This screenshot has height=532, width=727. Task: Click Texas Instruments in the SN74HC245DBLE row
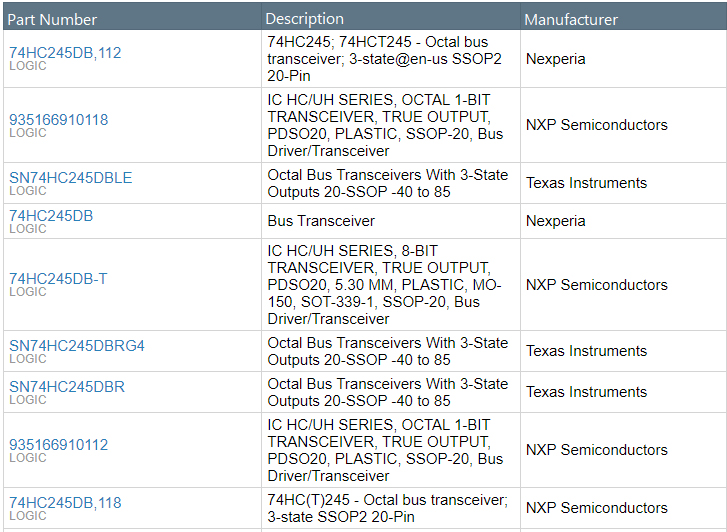[586, 183]
